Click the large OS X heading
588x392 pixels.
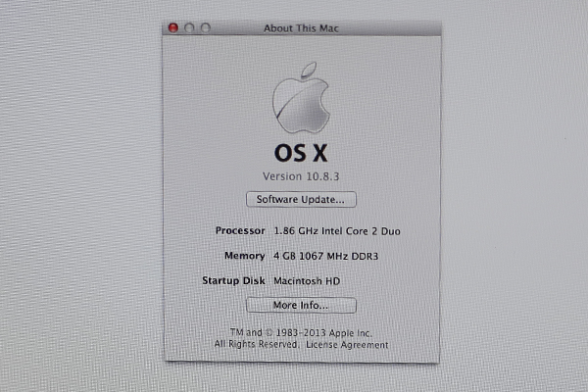[301, 153]
